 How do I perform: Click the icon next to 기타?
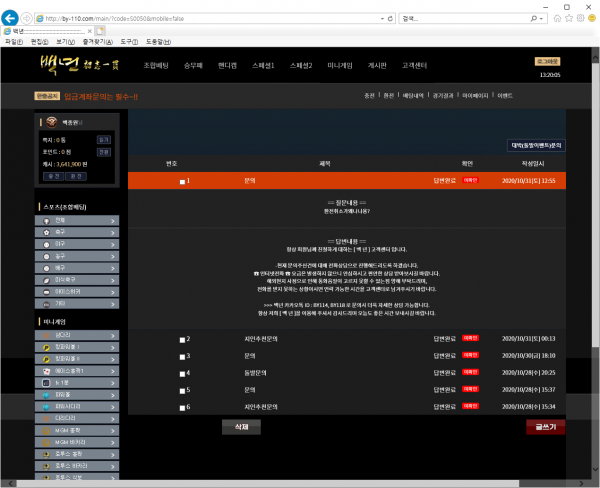tap(46, 304)
